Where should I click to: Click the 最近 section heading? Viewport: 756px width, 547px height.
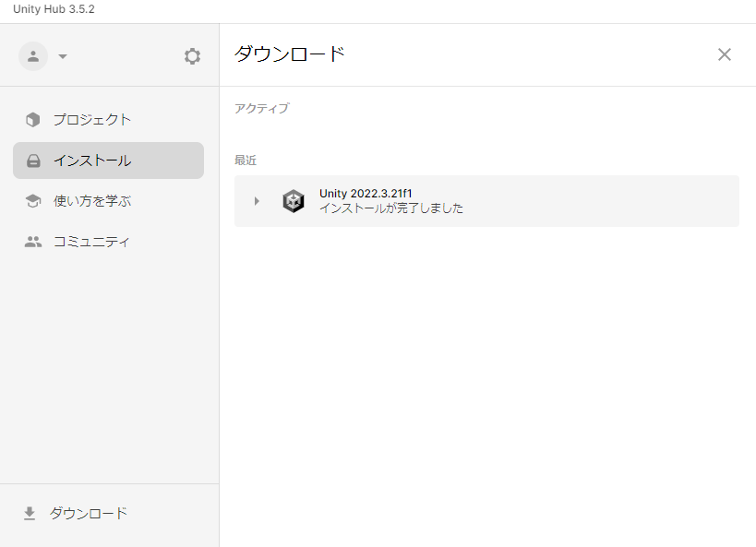[246, 161]
